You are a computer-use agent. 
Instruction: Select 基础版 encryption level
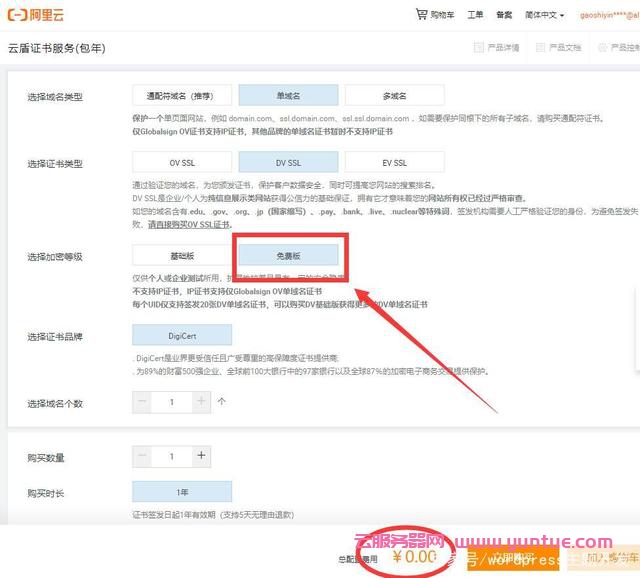click(181, 256)
